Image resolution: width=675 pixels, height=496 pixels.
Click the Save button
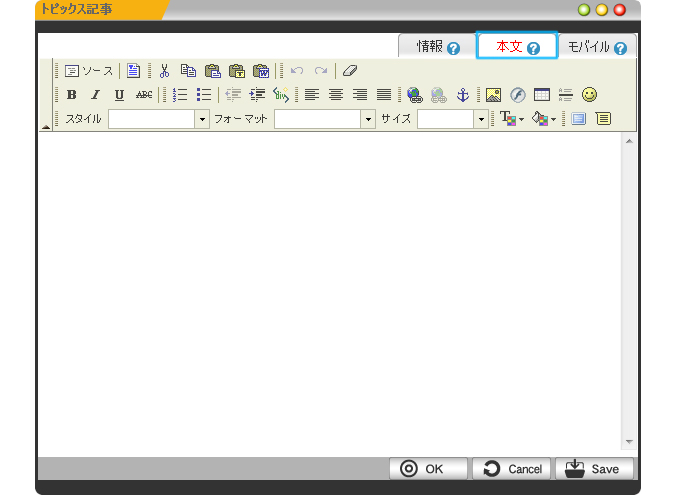(x=594, y=468)
